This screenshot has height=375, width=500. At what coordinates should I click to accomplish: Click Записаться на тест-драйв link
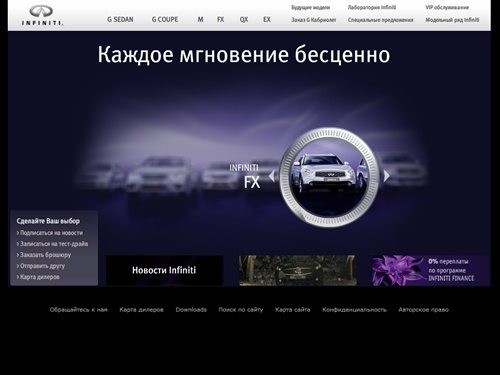pos(52,244)
